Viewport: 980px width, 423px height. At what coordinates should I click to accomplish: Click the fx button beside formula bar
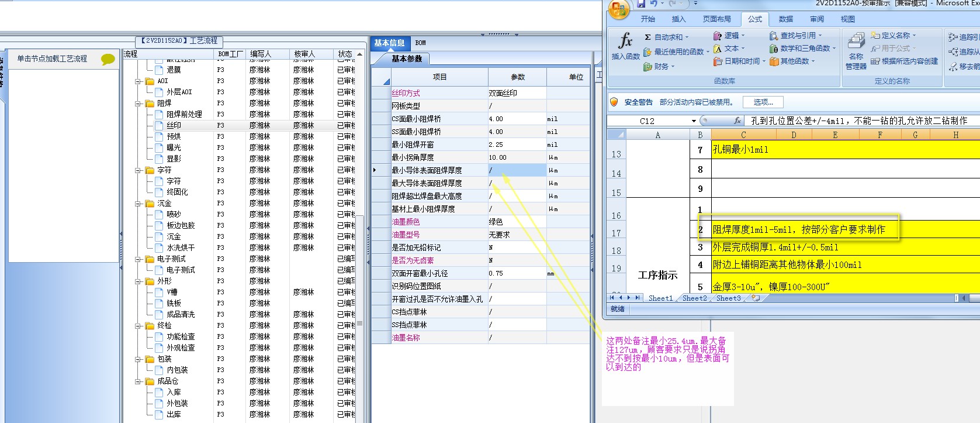pos(737,121)
